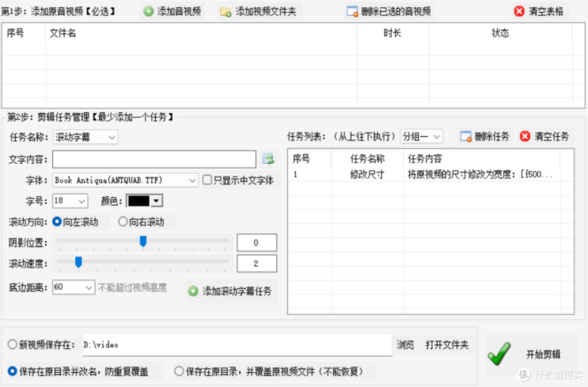Click into the 文字内容 text field
588x387 pixels.
coord(154,159)
